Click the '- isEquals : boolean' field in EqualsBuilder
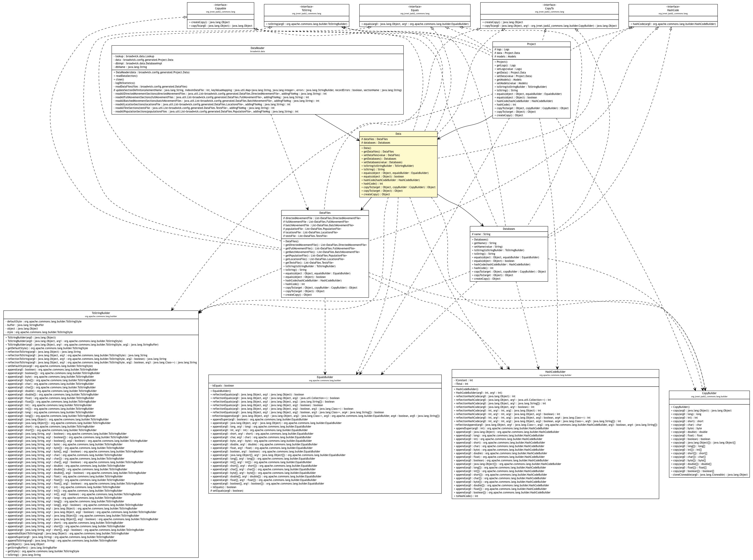753x560 pixels. pos(222,385)
